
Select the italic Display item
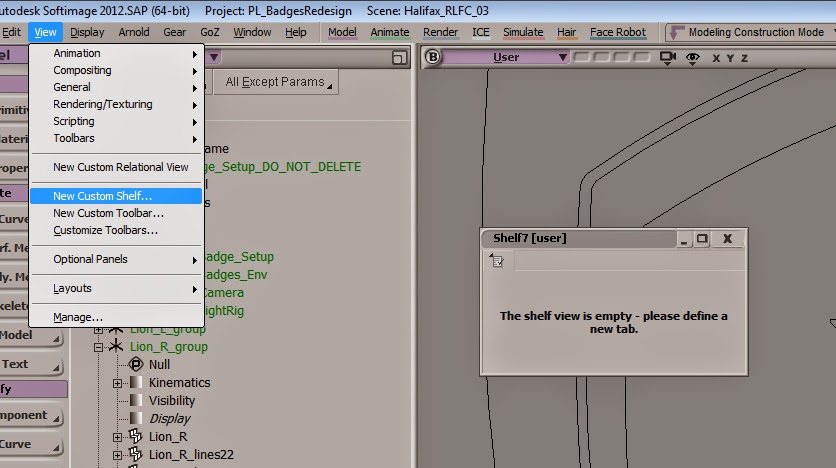point(170,419)
